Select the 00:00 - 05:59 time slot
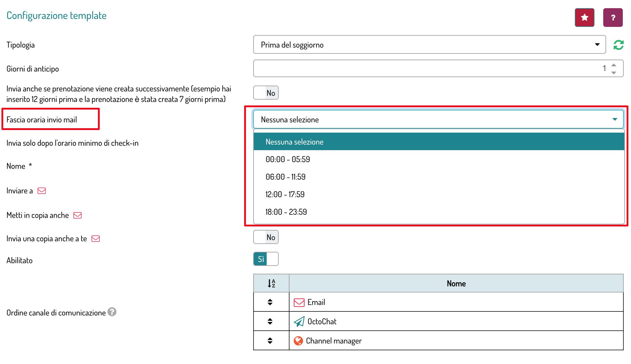Viewport: 631px width, 364px height. (288, 159)
